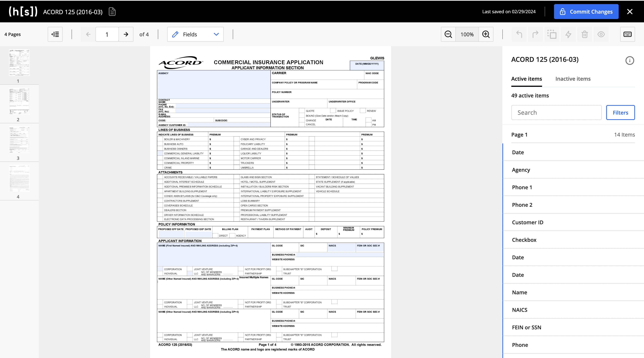The width and height of the screenshot is (644, 358).
Task: Check the DIRECT billing plan checkbox
Action: 215,236
